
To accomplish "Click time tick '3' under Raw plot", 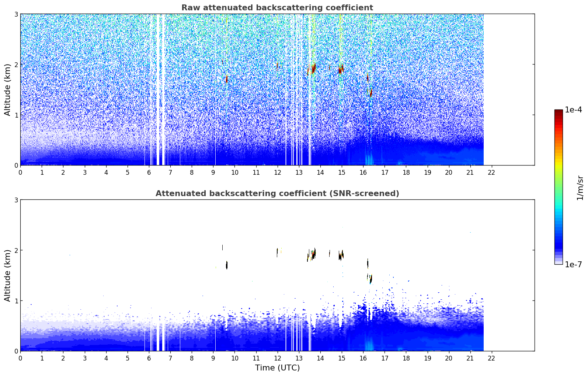I will click(x=85, y=172).
